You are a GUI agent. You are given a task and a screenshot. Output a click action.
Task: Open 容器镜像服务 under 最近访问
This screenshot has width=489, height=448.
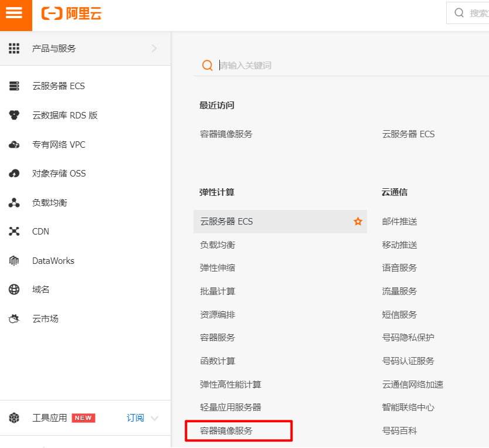pyautogui.click(x=226, y=134)
